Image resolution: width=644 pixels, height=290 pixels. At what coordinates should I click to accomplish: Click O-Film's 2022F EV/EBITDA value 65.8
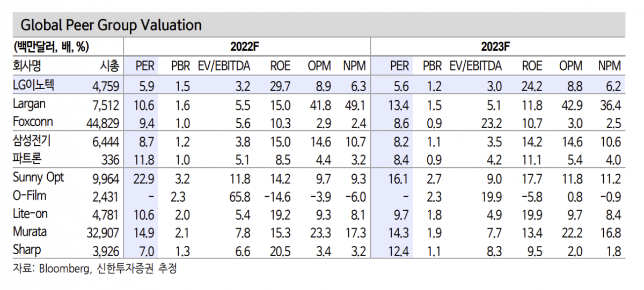coord(238,197)
